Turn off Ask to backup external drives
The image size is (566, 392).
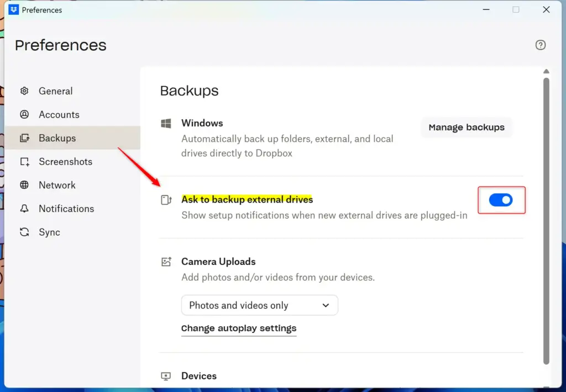pyautogui.click(x=501, y=200)
